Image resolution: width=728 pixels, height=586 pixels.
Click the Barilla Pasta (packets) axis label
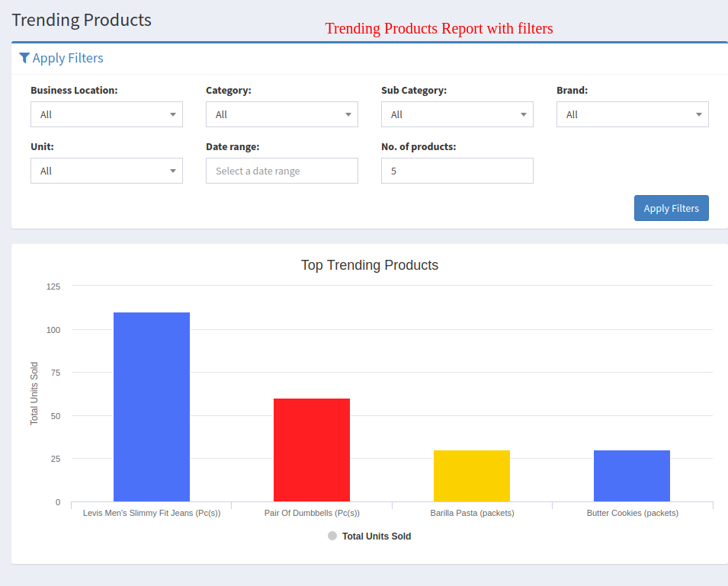click(472, 513)
